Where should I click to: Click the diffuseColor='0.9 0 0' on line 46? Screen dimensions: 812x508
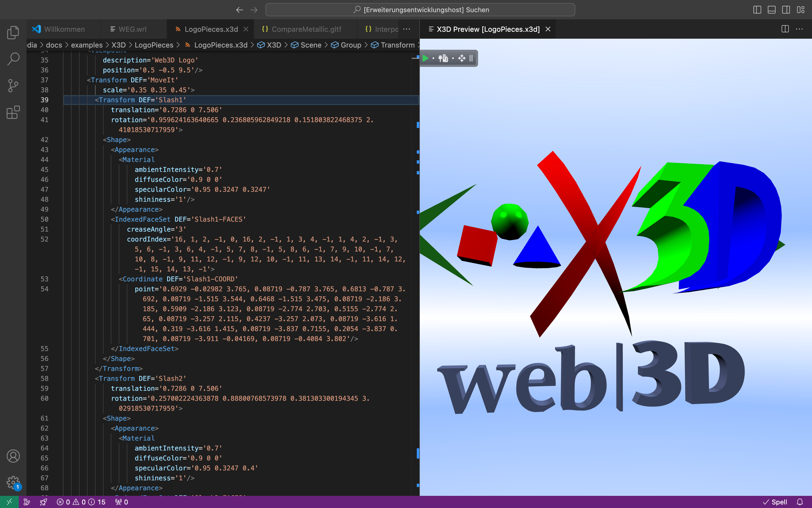coord(178,179)
